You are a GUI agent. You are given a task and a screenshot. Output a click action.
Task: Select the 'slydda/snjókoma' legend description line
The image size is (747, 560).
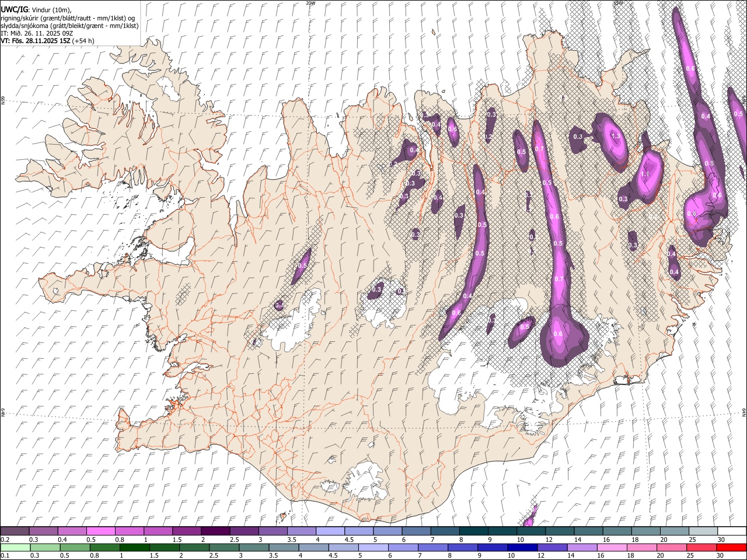point(69,26)
